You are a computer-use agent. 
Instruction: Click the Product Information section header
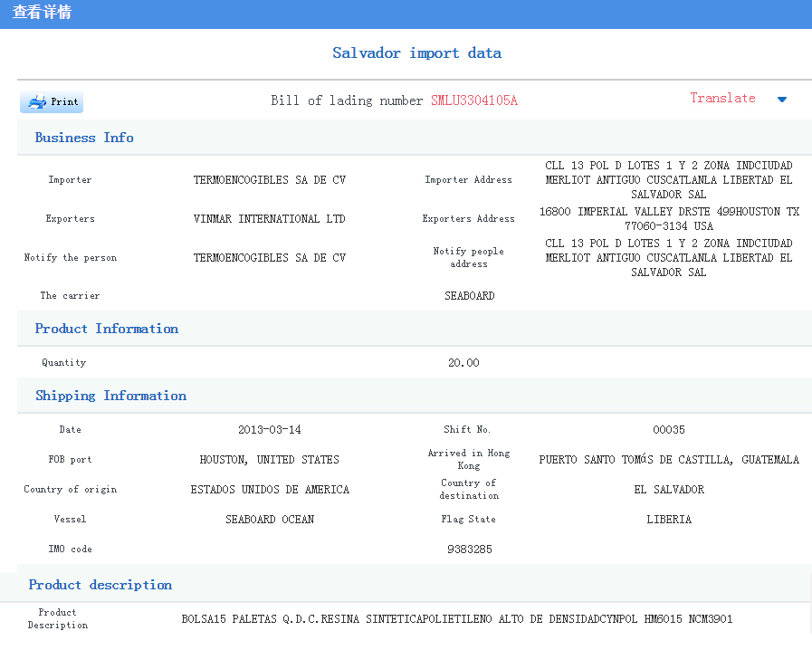click(106, 329)
